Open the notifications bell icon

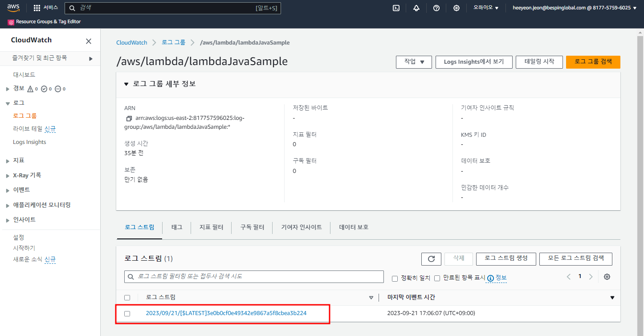[416, 8]
